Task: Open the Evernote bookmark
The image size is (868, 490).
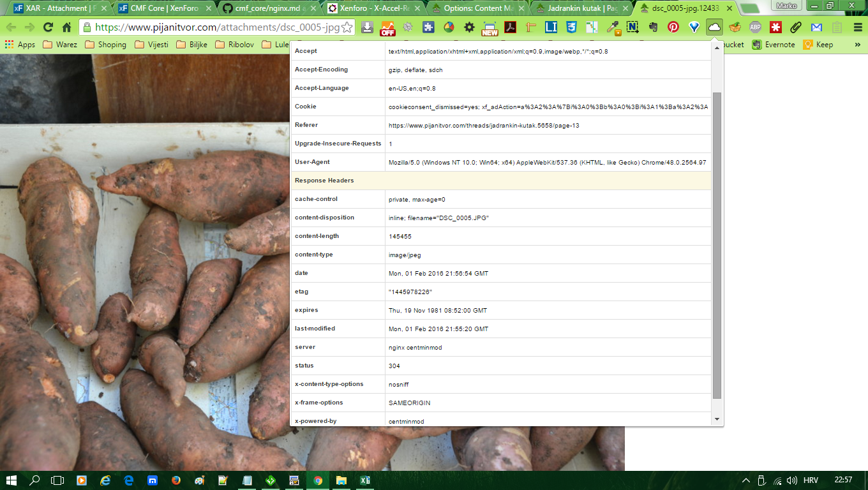Action: coord(774,45)
